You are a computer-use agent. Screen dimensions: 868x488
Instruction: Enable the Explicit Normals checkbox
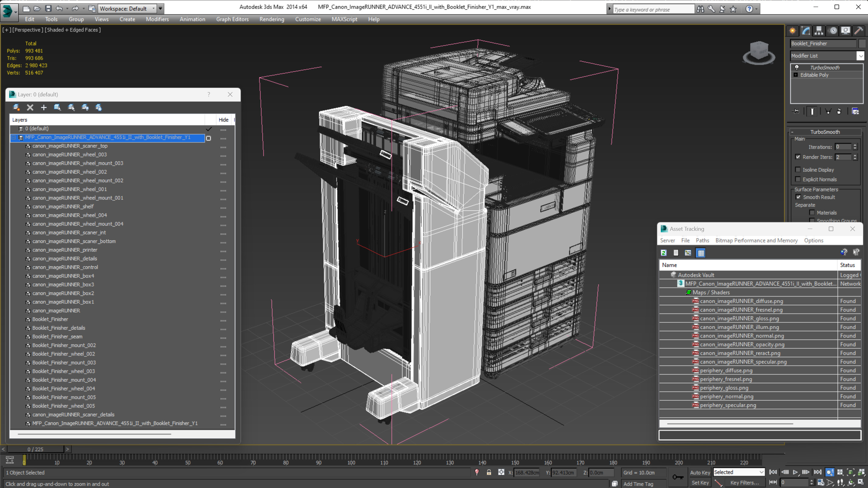tap(798, 179)
